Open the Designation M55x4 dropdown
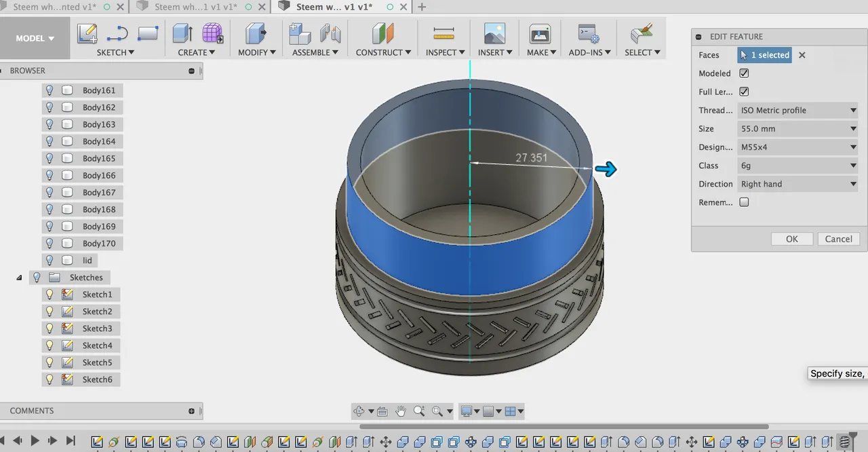 pos(798,147)
